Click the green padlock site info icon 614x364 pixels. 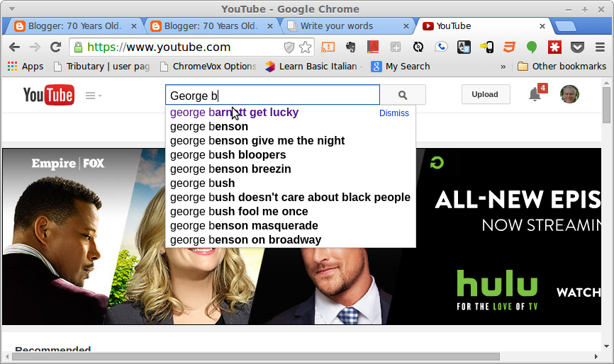pyautogui.click(x=78, y=47)
